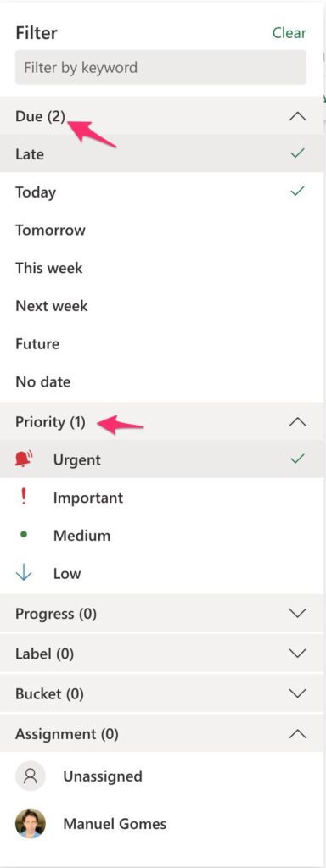Select the Tomorrow due option
This screenshot has width=326, height=868.
161,230
